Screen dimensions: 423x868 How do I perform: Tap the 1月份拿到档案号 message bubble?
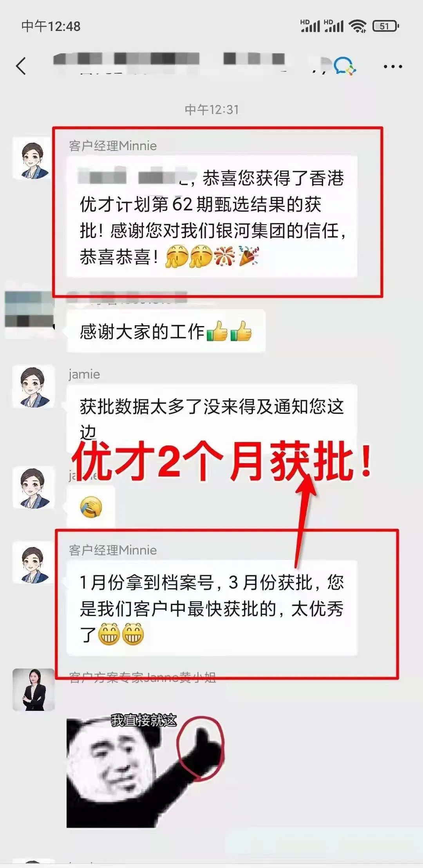click(212, 608)
